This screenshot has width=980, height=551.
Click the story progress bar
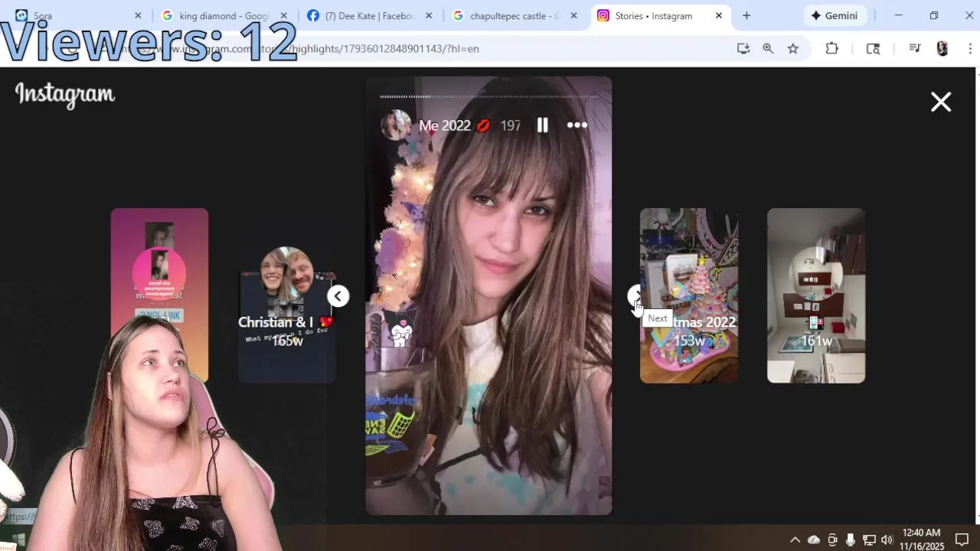pos(488,96)
